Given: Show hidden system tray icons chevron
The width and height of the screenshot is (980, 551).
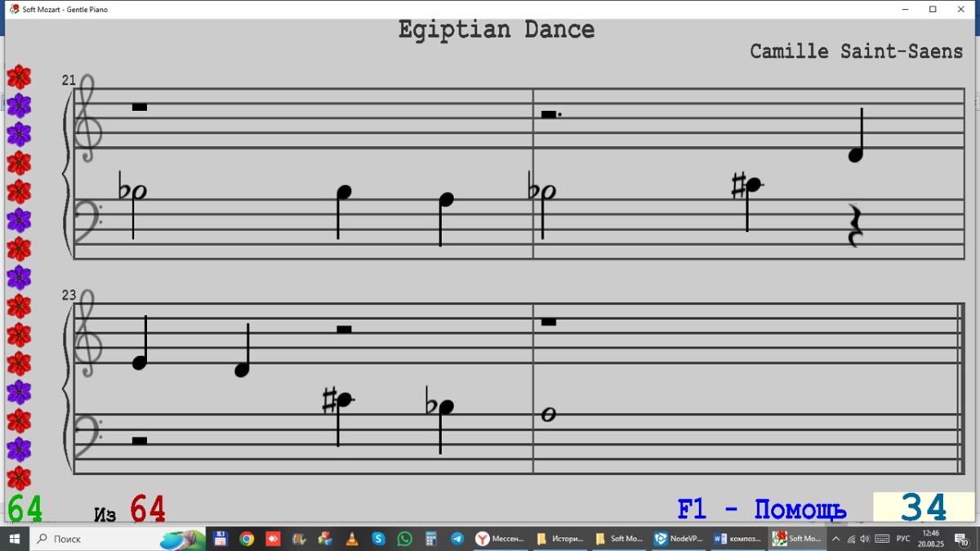Looking at the screenshot, I should 835,539.
